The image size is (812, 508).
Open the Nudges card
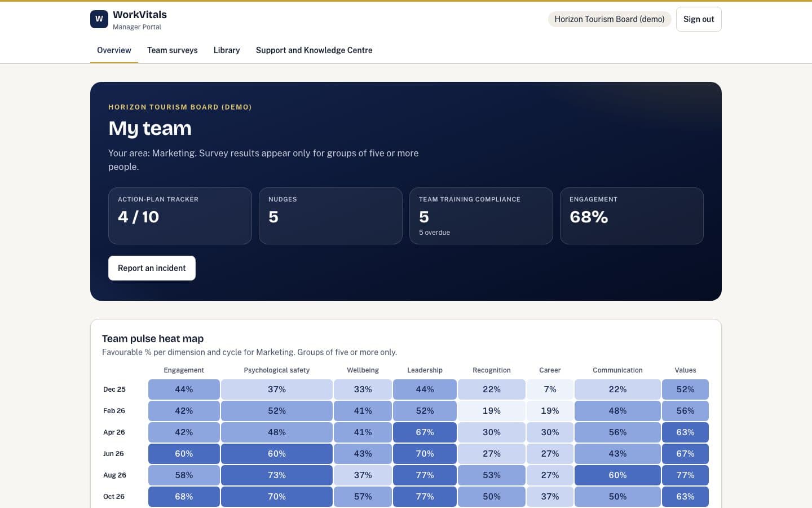click(330, 216)
